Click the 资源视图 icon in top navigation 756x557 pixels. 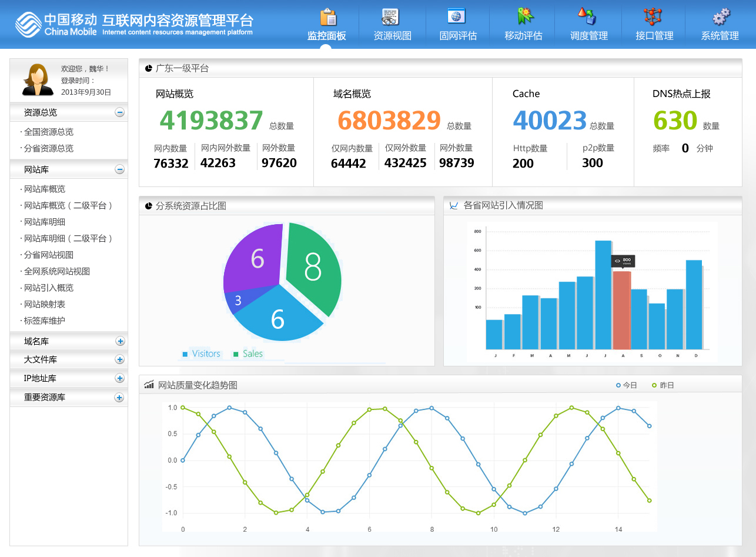point(391,17)
